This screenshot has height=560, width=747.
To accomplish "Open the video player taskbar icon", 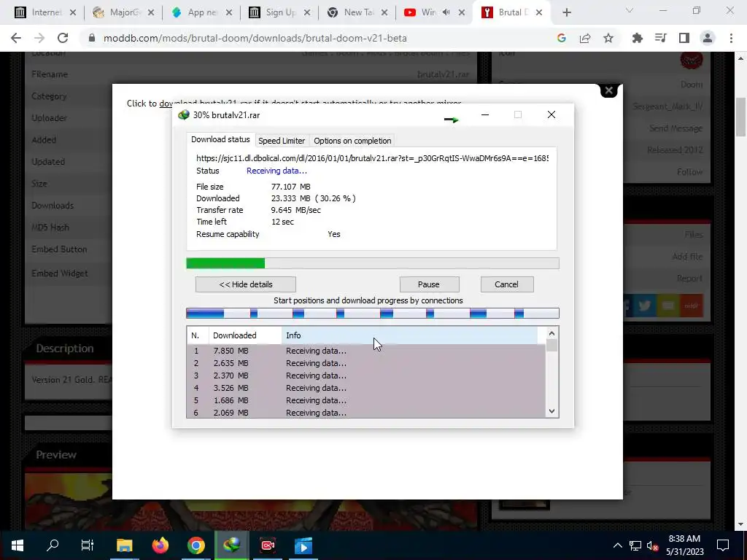I will tap(303, 545).
